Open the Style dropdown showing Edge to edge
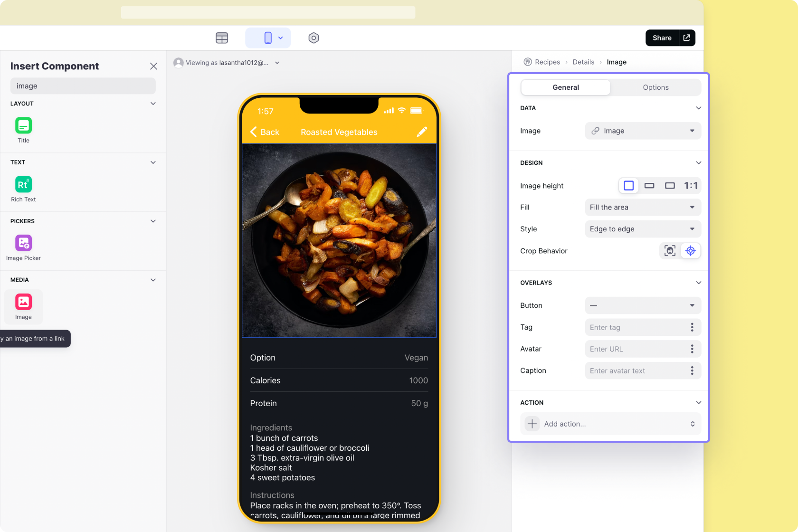The width and height of the screenshot is (798, 532). [x=643, y=229]
